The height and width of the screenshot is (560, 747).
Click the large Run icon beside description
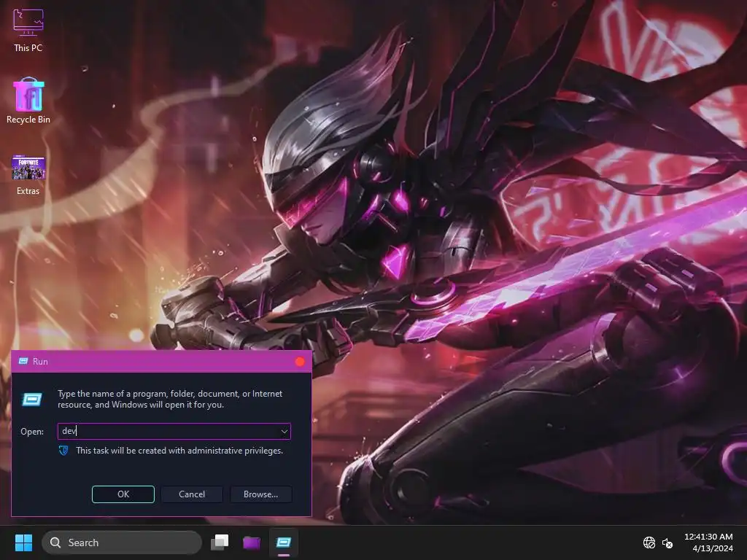point(32,399)
